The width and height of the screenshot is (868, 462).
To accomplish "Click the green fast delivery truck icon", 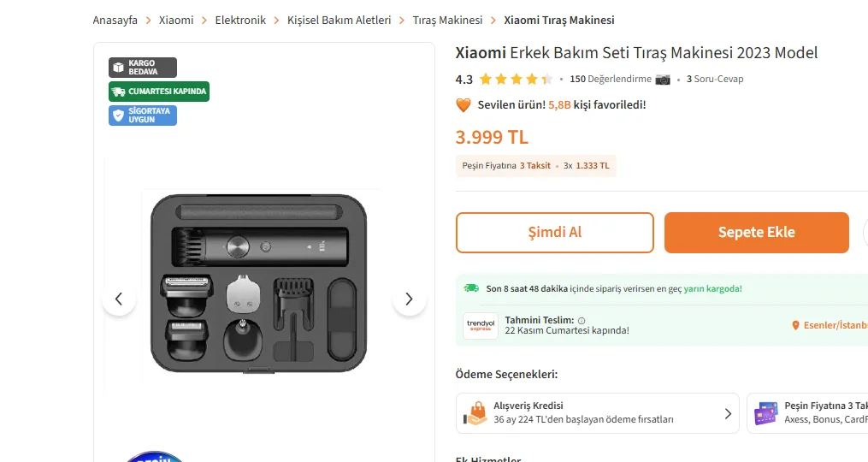I will [471, 288].
